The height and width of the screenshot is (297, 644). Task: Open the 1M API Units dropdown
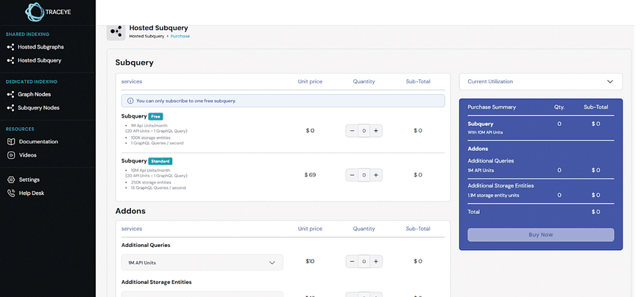[202, 262]
